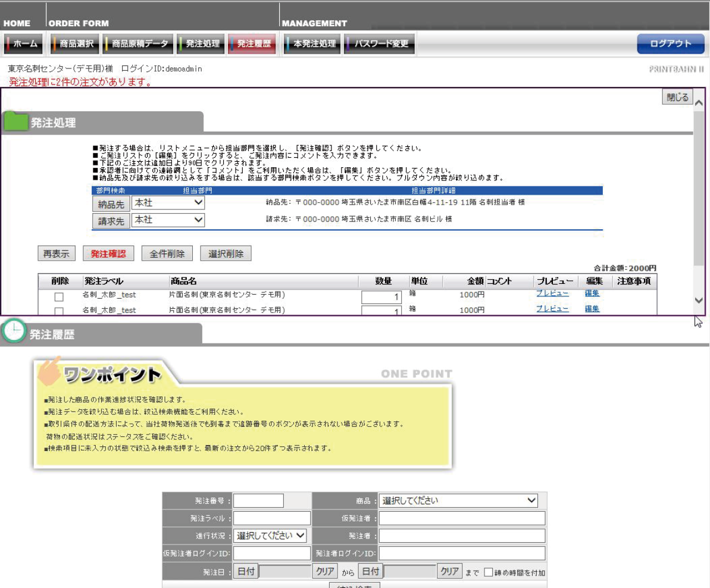Check the first order row's delete checkbox

(x=59, y=297)
